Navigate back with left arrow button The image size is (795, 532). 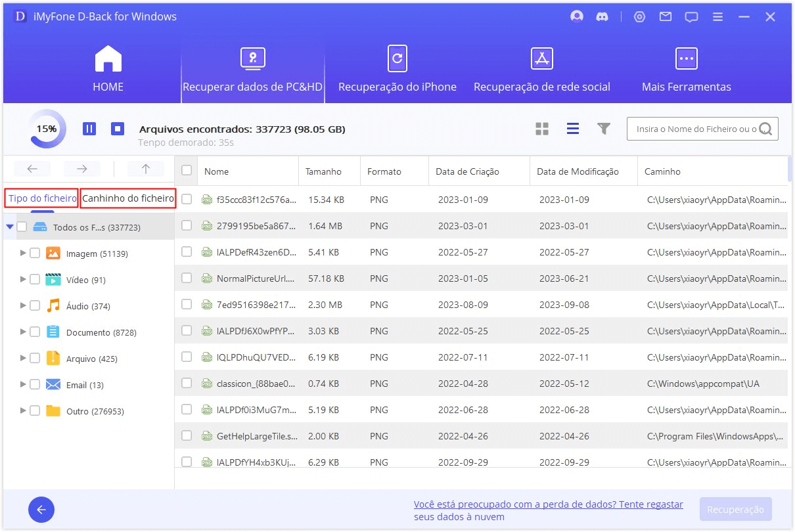[x=32, y=169]
